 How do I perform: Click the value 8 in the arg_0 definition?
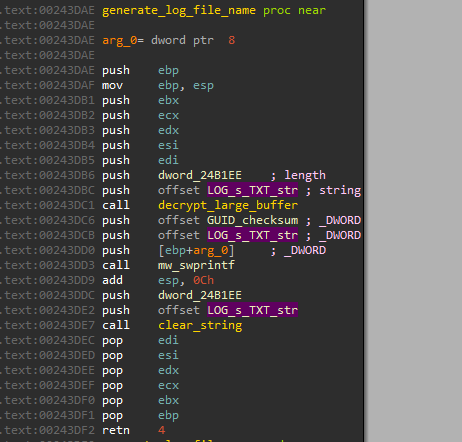pos(232,40)
